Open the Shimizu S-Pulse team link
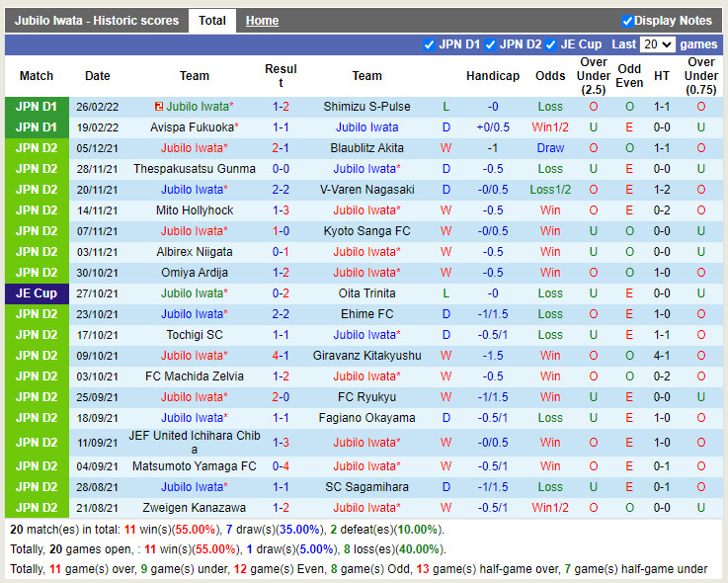Screen dimensions: 728x583 [366, 107]
